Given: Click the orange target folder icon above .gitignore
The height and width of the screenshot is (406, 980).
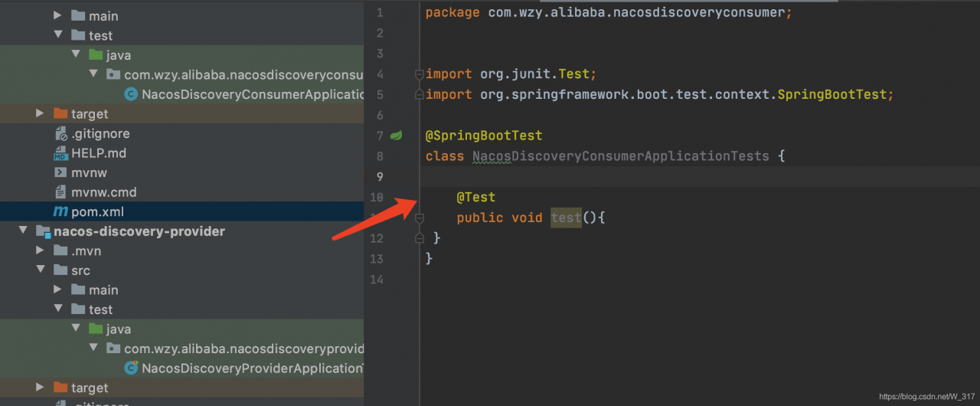Looking at the screenshot, I should click(x=60, y=113).
